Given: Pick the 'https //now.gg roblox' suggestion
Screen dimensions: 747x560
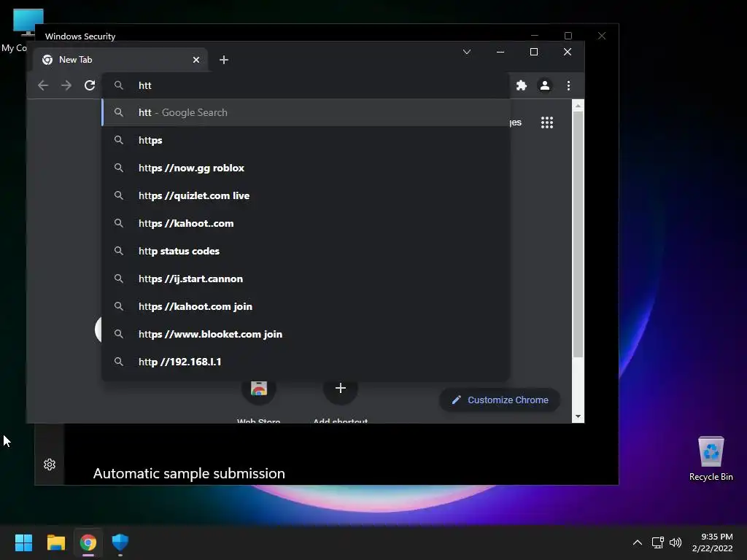Looking at the screenshot, I should click(x=306, y=168).
